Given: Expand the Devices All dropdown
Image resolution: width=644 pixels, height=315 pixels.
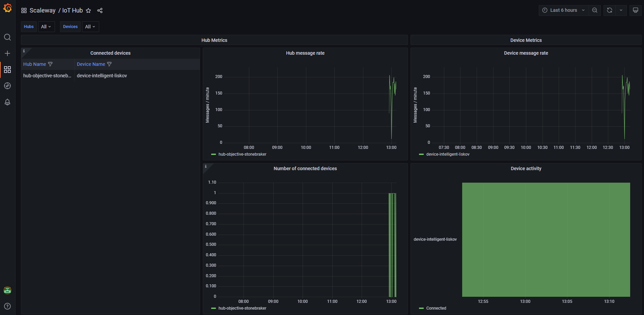Looking at the screenshot, I should click(90, 27).
